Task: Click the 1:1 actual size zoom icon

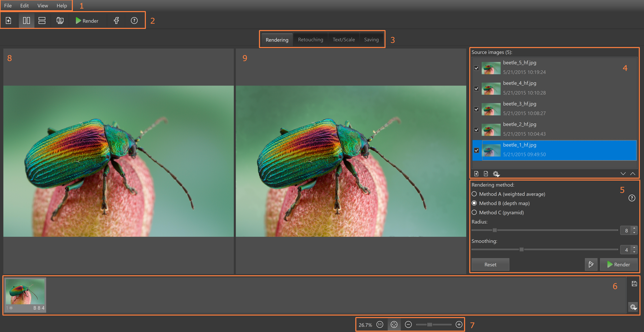Action: click(380, 324)
